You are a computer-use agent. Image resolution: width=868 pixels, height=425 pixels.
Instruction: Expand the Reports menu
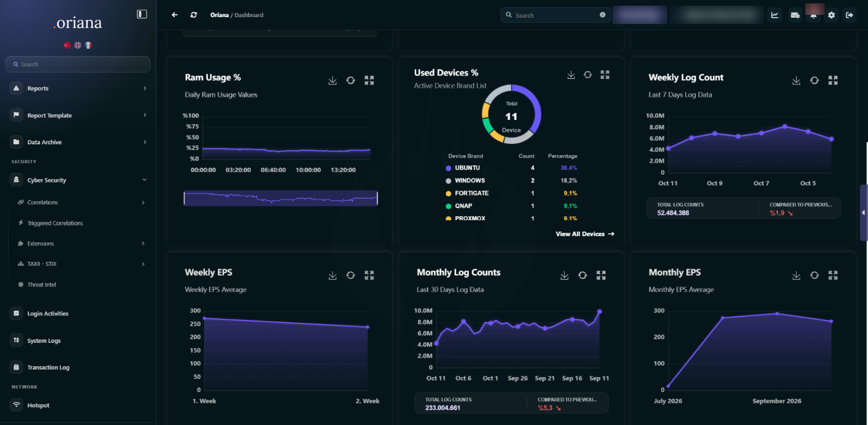[x=78, y=88]
